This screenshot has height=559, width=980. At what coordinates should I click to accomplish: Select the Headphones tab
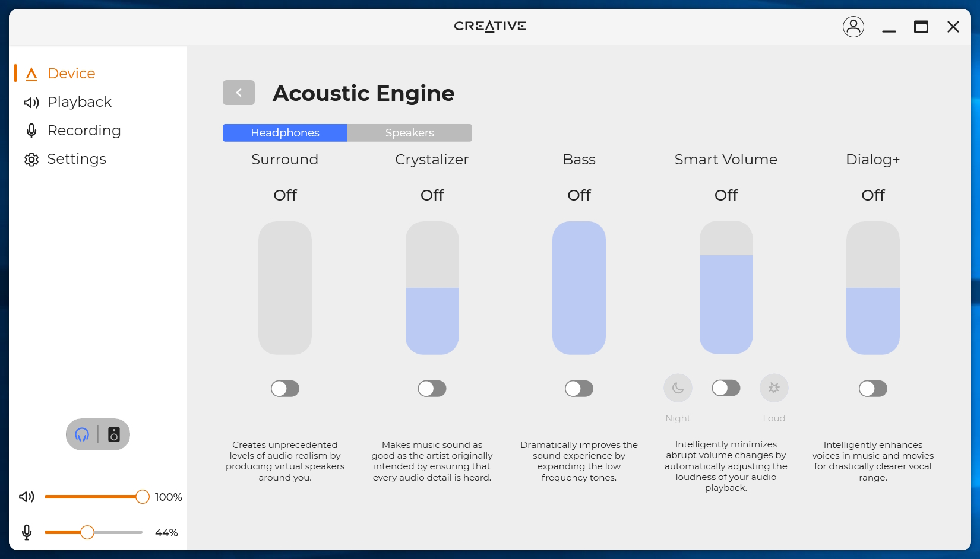(285, 133)
